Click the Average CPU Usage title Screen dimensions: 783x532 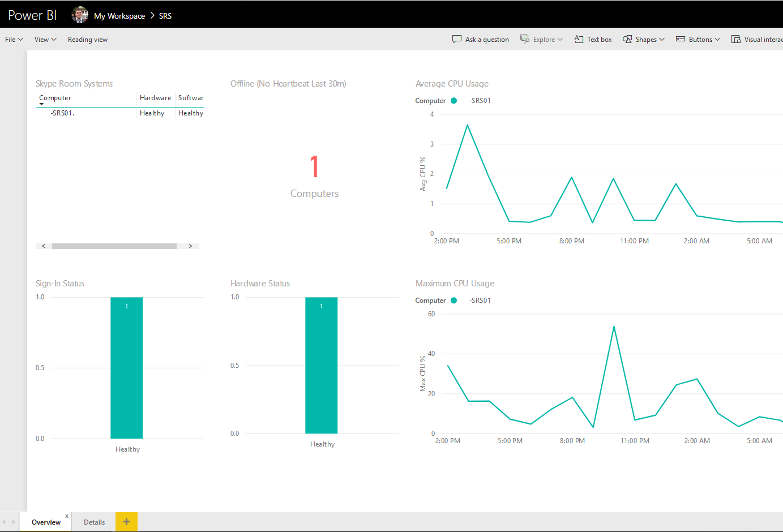point(452,84)
